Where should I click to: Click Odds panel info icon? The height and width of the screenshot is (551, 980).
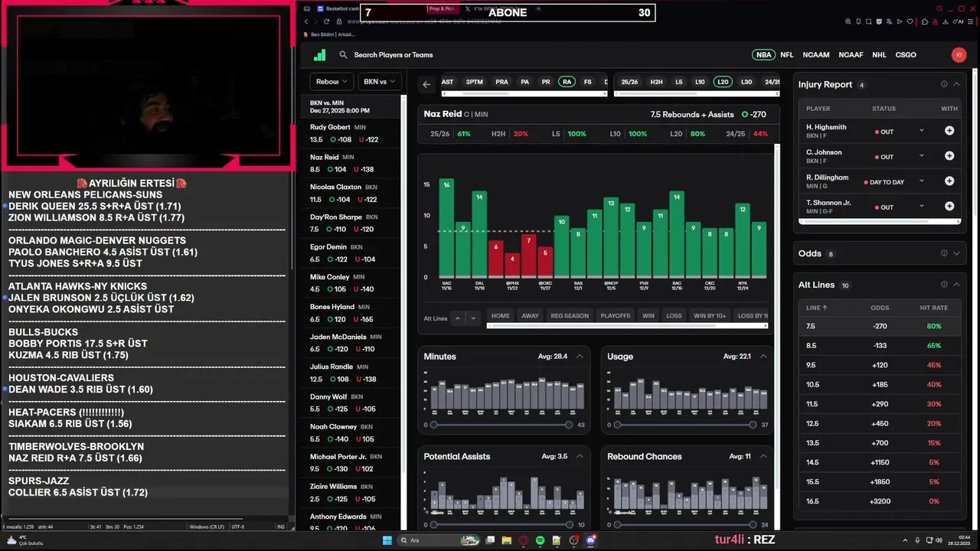(x=944, y=253)
